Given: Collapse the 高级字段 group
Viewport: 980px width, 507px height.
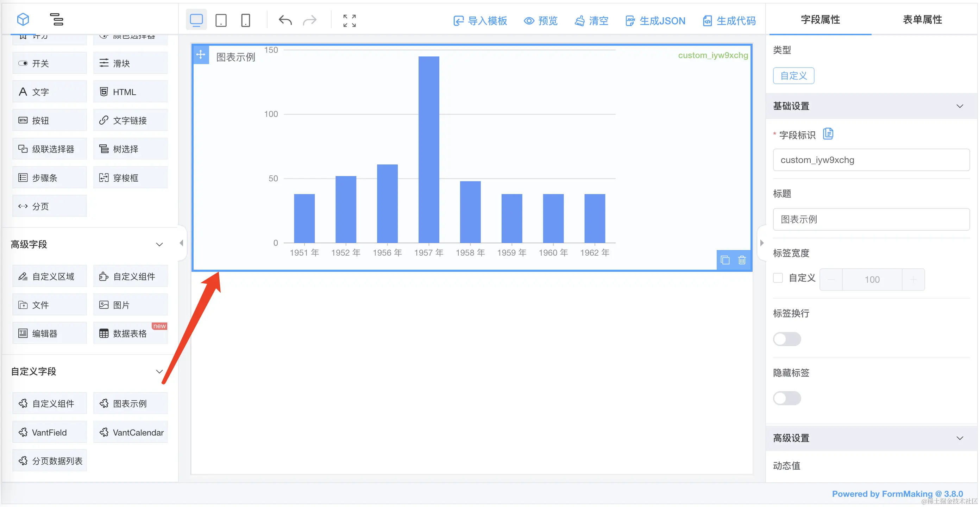Looking at the screenshot, I should point(159,244).
